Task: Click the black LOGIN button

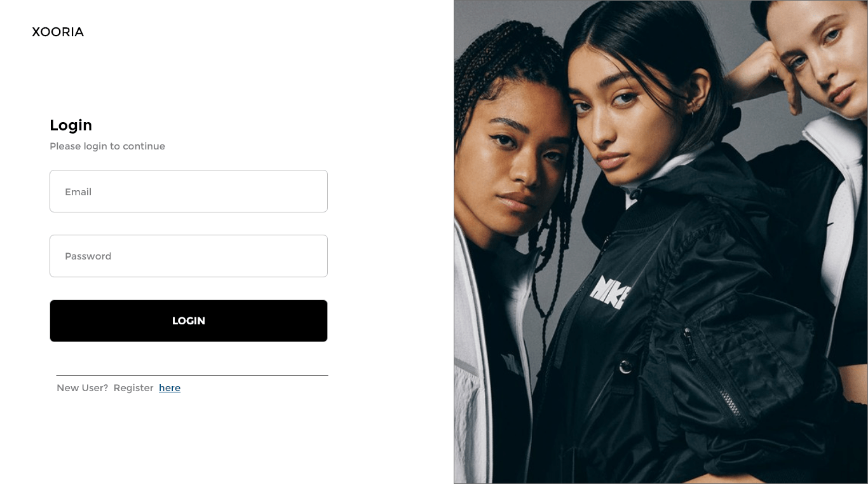Action: pos(189,321)
